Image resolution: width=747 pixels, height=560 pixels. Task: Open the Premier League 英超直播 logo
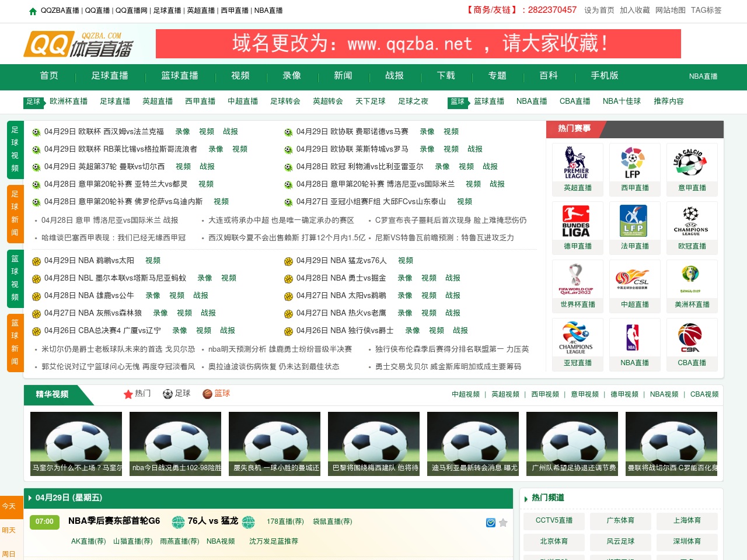click(x=577, y=163)
